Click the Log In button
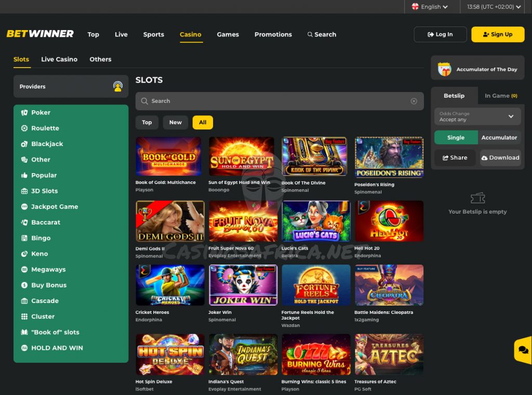 pyautogui.click(x=440, y=34)
